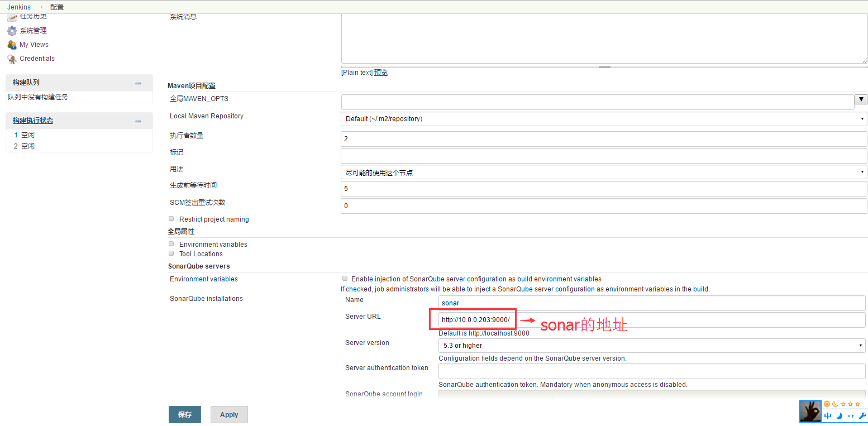
Task: Enable the Tool Locations checkbox
Action: [x=171, y=253]
